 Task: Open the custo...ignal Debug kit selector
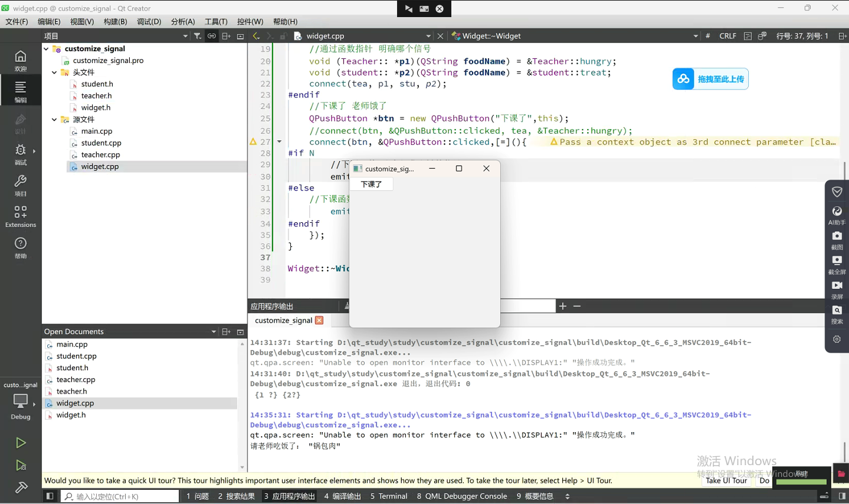[x=21, y=401]
